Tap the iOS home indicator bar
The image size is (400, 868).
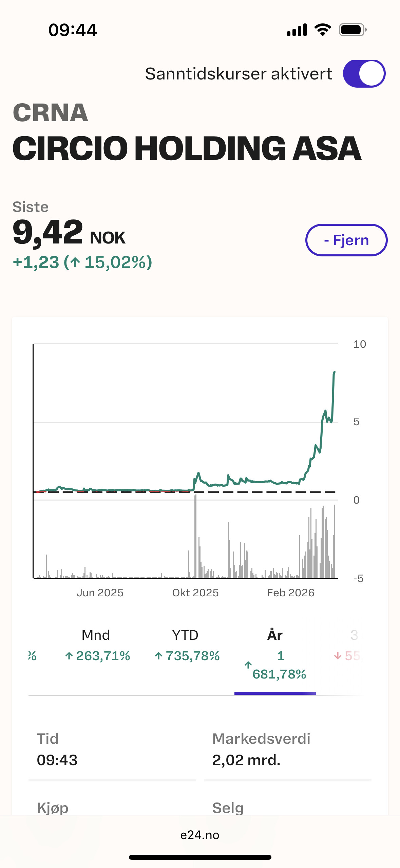pos(200,857)
